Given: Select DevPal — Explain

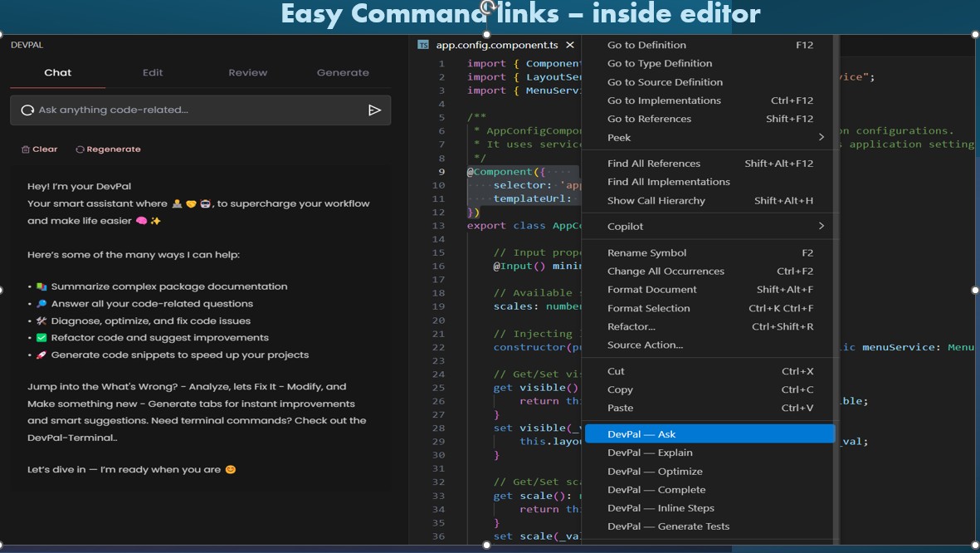Looking at the screenshot, I should pyautogui.click(x=710, y=453).
